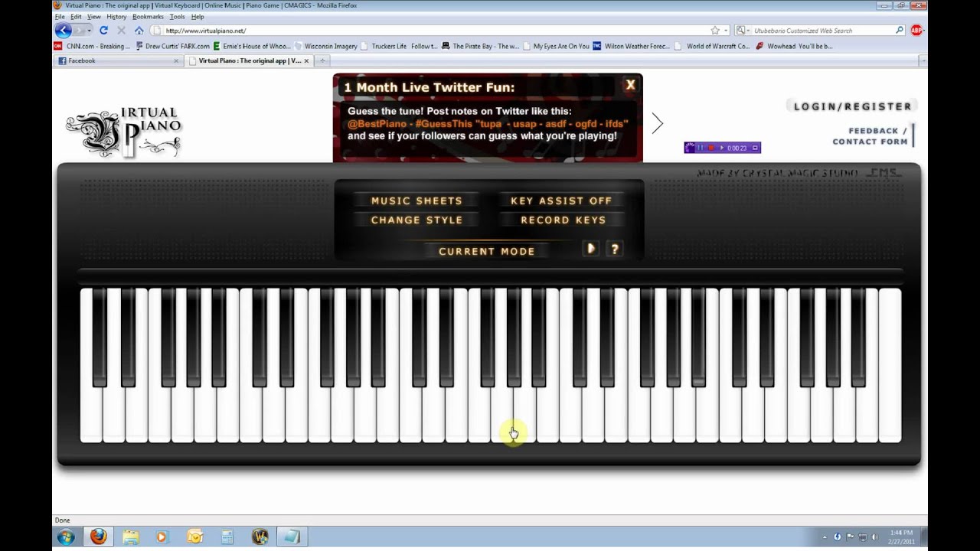The image size is (980, 551).
Task: Expand the bookmark star dropdown arrow
Action: pos(726,31)
